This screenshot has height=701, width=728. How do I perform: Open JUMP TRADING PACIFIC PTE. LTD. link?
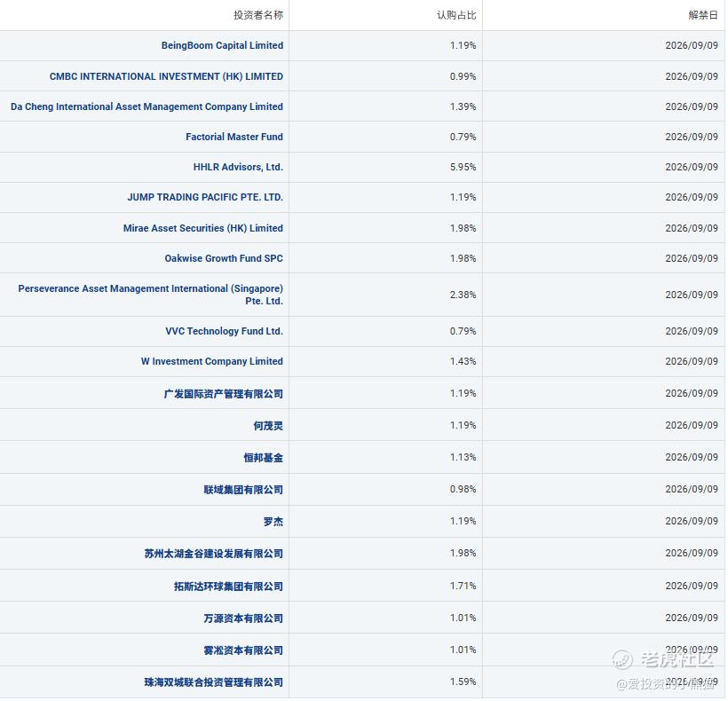coord(205,197)
